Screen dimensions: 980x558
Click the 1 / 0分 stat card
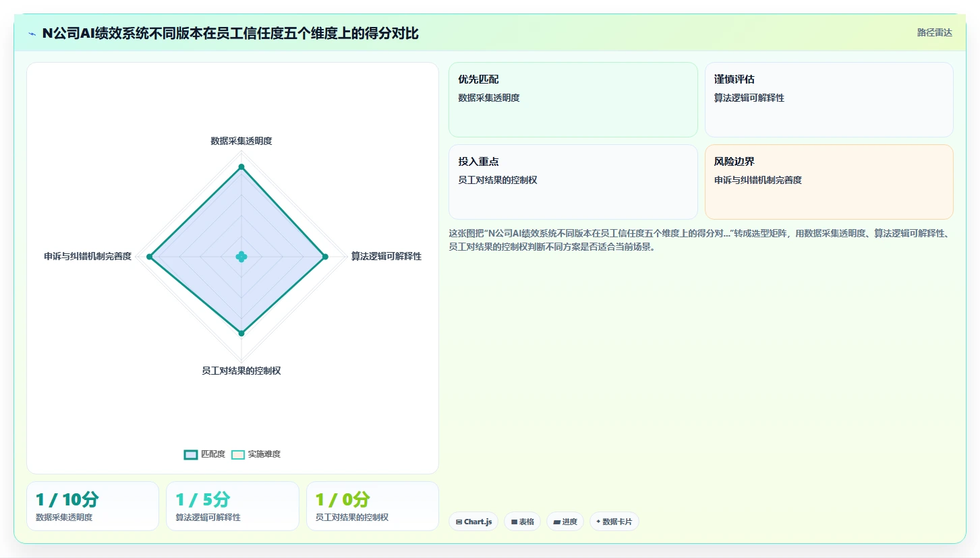coord(372,506)
